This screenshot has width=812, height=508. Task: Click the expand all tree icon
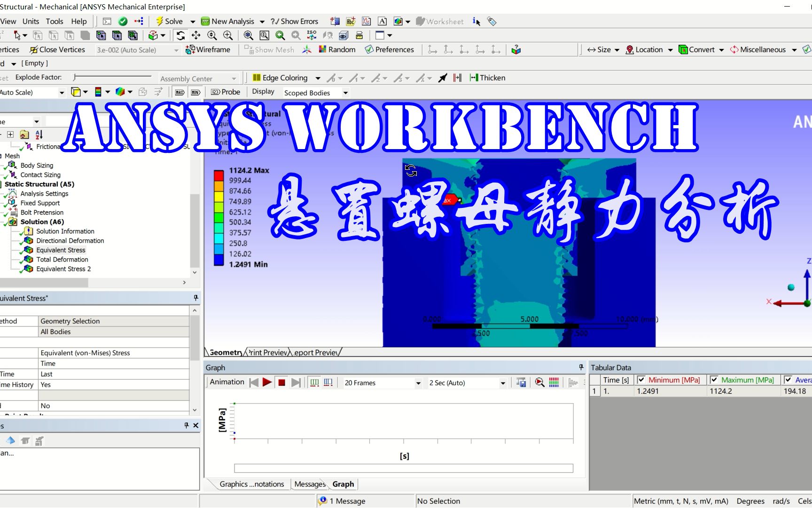[x=10, y=135]
